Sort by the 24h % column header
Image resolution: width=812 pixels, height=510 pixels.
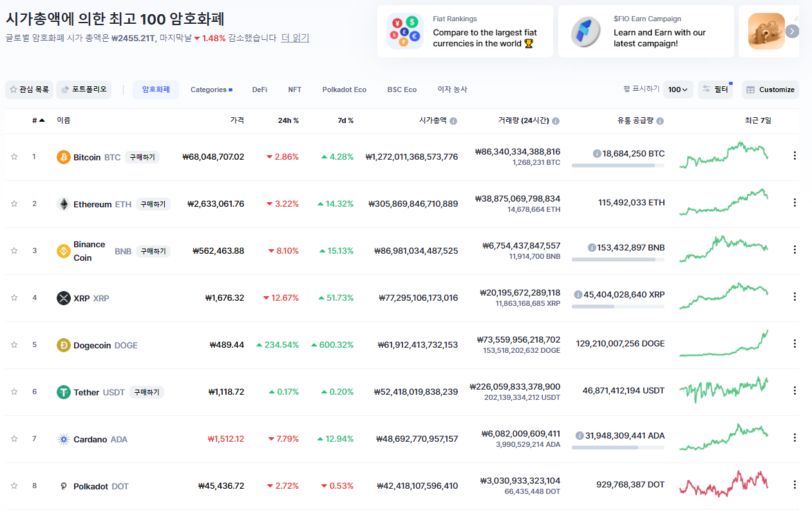288,120
